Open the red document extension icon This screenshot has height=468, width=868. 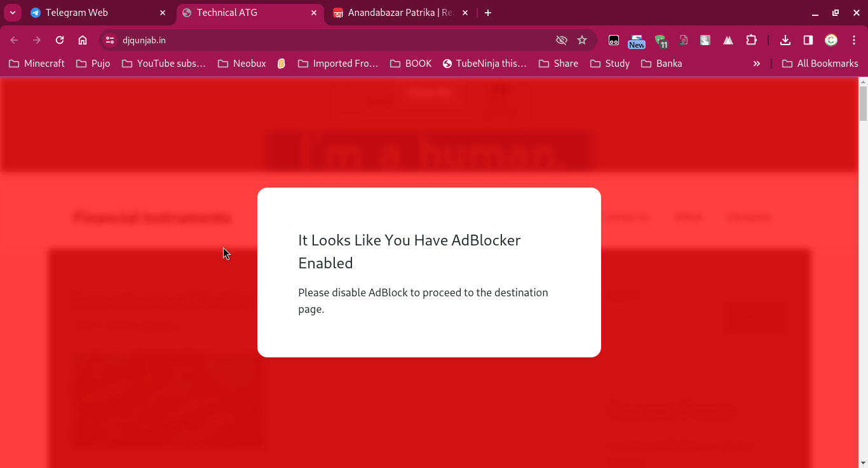683,40
